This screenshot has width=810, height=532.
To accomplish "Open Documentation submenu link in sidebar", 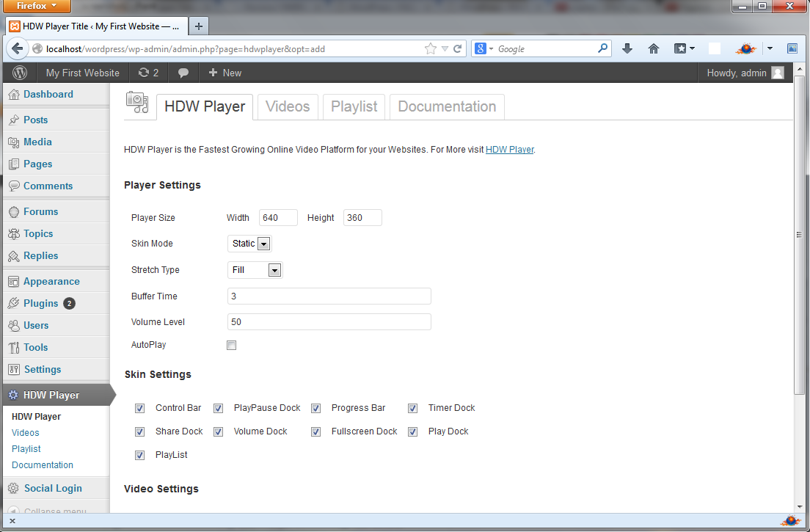I will click(43, 464).
